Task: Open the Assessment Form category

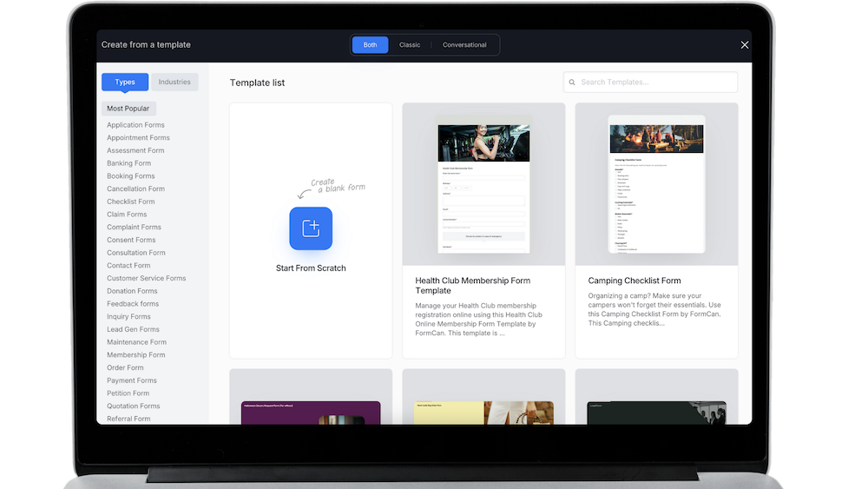Action: (135, 150)
